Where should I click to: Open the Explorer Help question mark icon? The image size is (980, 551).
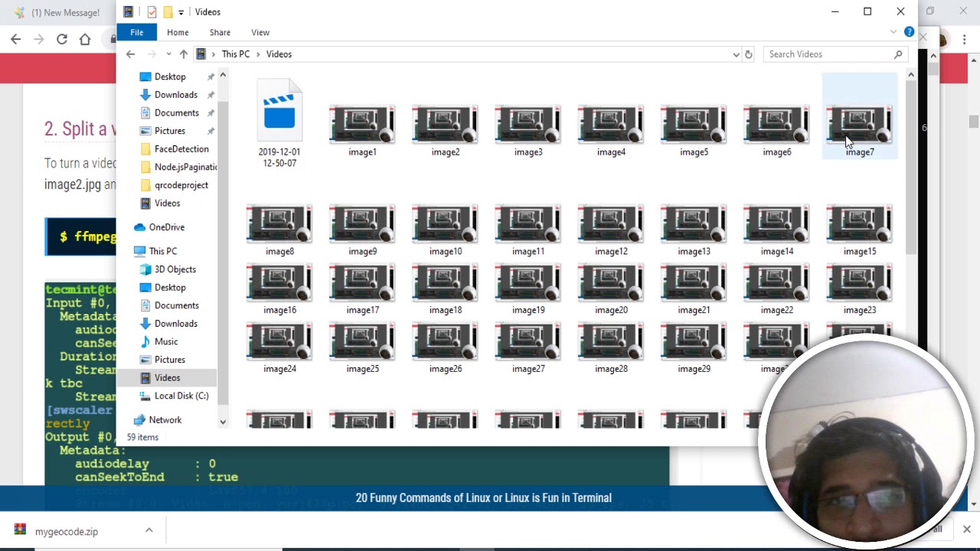[909, 32]
